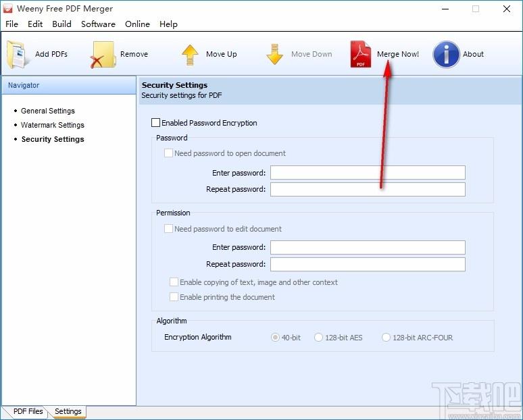The width and height of the screenshot is (523, 420).
Task: Open the Software menu
Action: coord(98,24)
